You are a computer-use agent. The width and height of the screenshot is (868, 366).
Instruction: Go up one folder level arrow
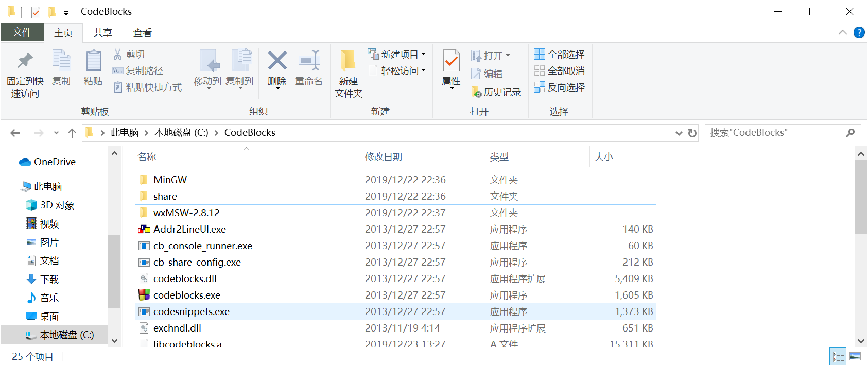[x=72, y=133]
